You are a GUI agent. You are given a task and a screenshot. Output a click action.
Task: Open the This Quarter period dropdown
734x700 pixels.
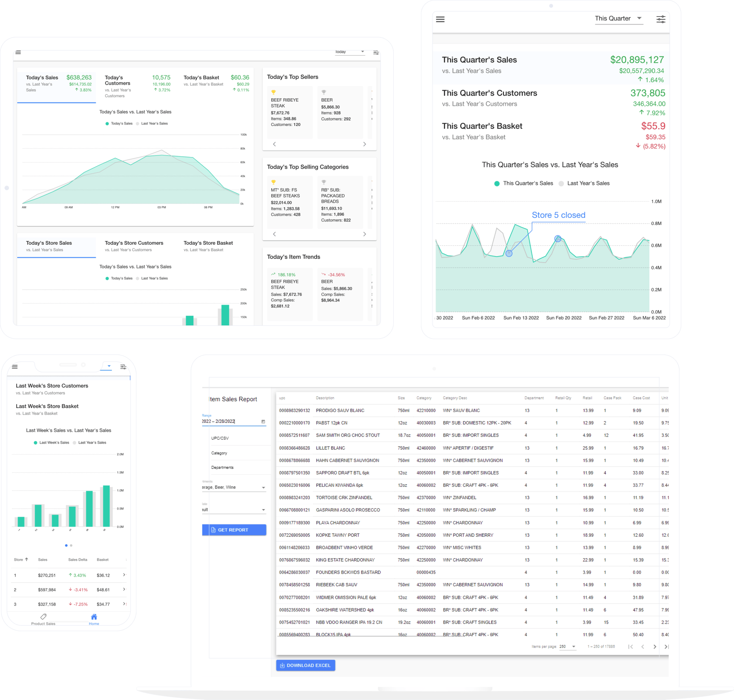click(x=619, y=19)
